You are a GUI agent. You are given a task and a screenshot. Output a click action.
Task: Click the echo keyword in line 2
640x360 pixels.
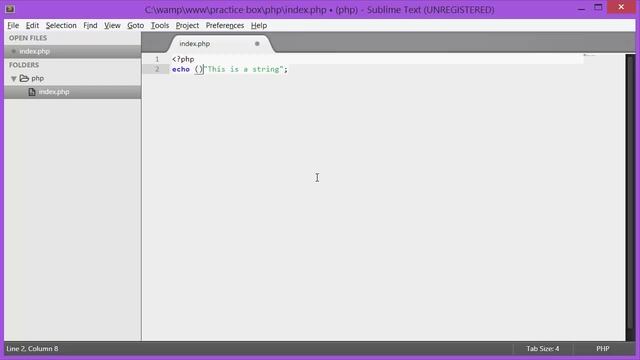(181, 69)
